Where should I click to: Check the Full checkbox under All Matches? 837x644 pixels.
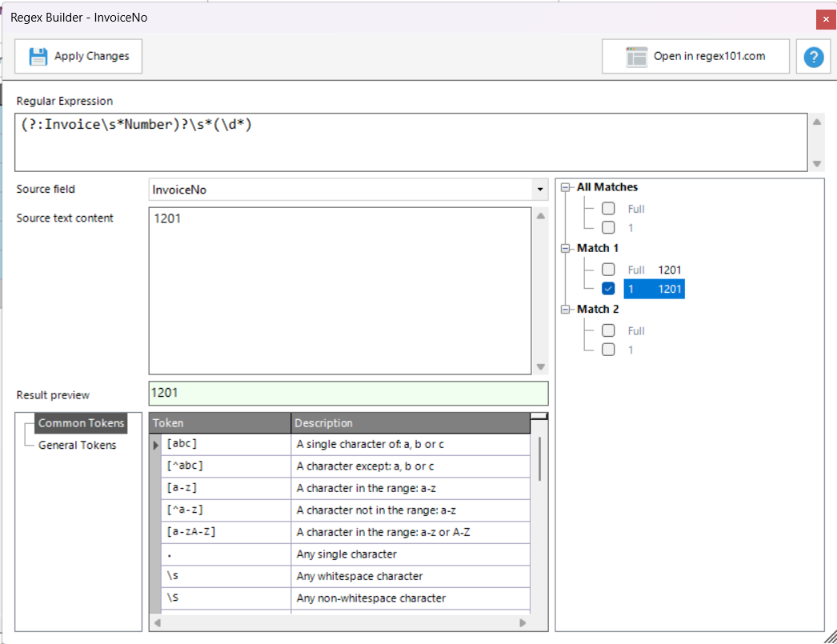pos(608,209)
